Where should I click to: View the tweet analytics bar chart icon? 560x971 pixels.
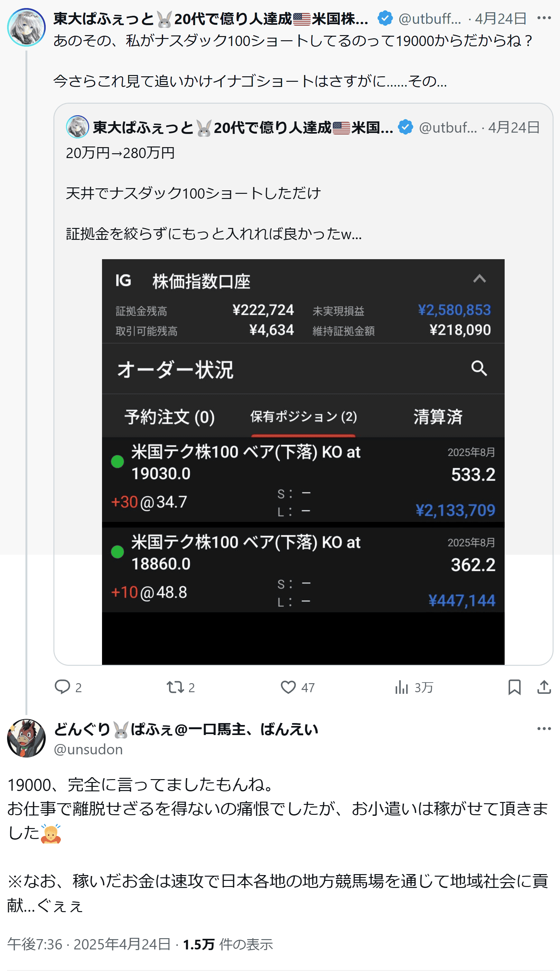[x=401, y=687]
